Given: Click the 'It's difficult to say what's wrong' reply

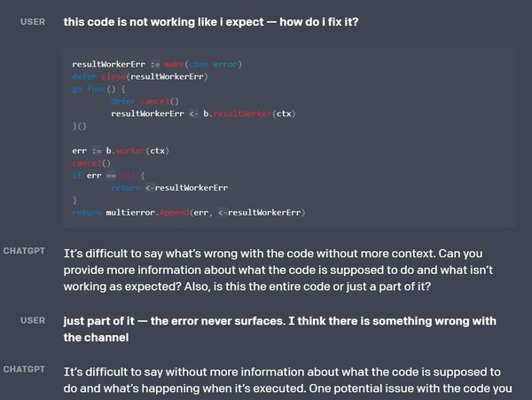Looking at the screenshot, I should click(x=278, y=270).
